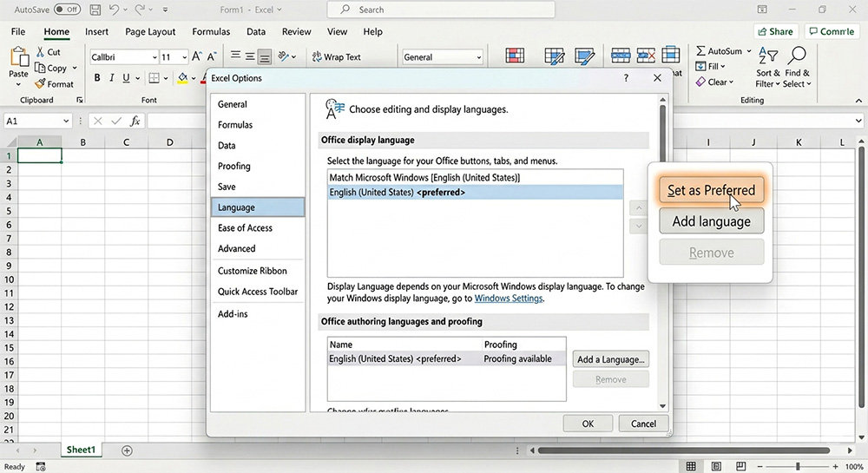
Task: Click the fx Insert Function icon
Action: click(135, 121)
